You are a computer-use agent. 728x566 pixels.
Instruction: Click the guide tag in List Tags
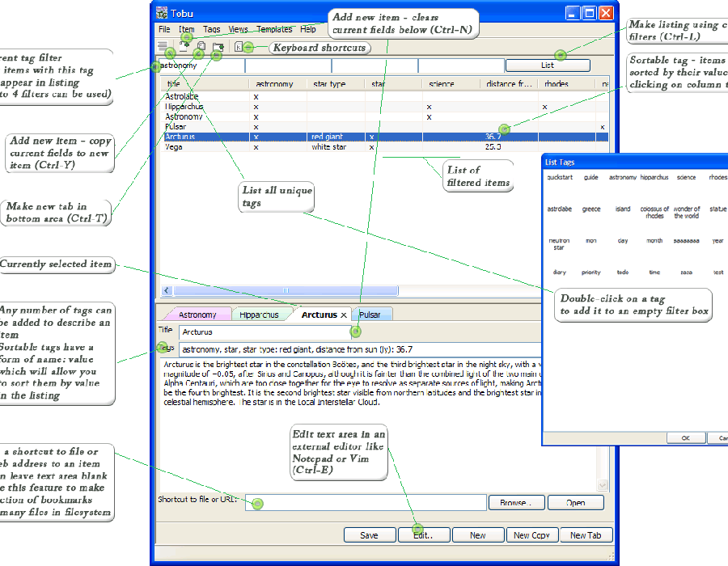pos(591,177)
